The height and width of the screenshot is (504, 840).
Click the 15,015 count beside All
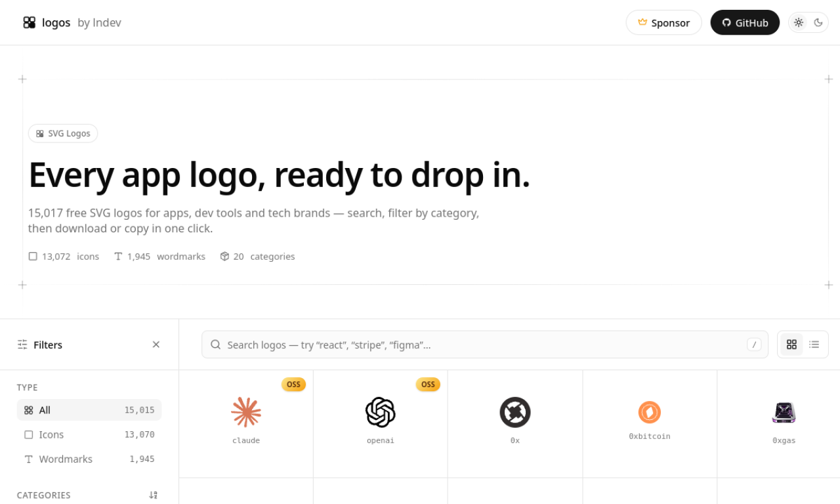tap(139, 410)
